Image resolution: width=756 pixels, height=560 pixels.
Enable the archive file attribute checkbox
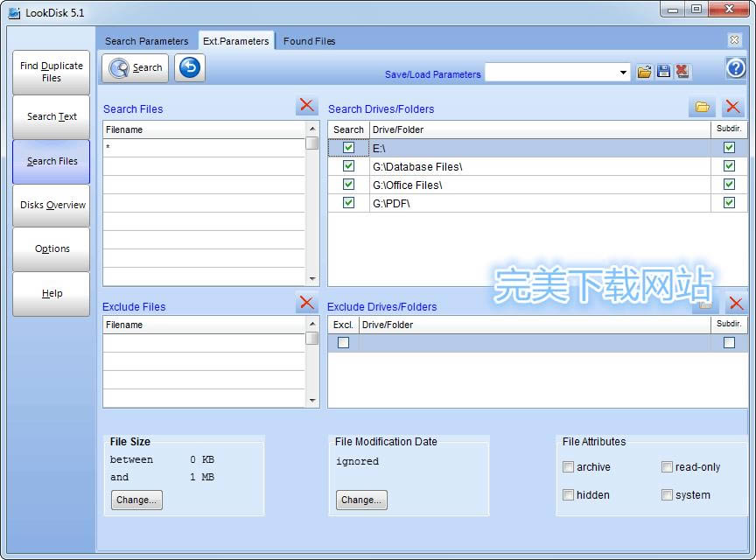click(569, 467)
